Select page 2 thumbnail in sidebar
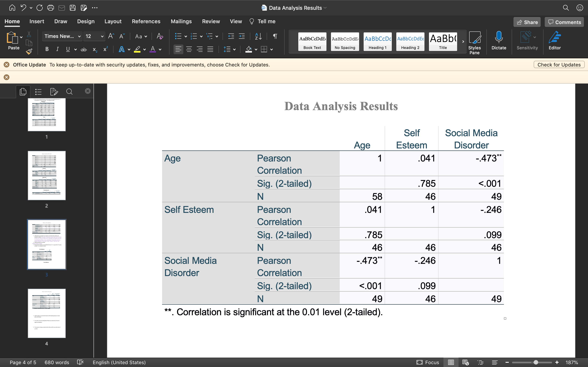Image resolution: width=588 pixels, height=367 pixels. [47, 175]
